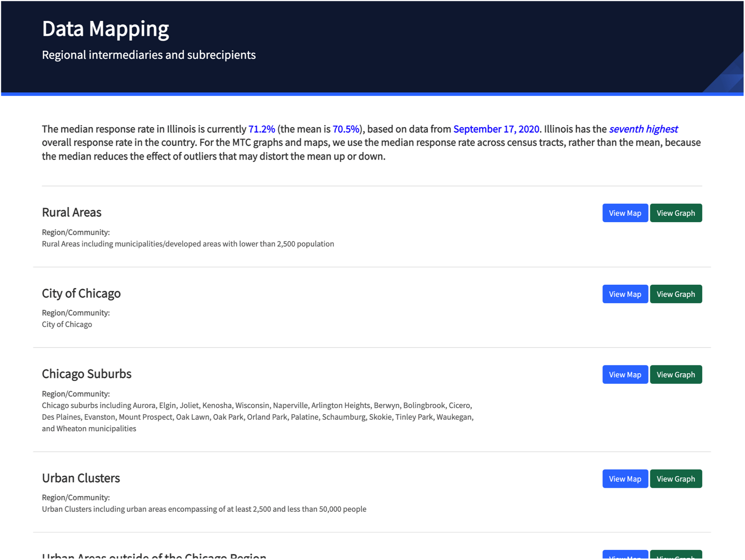Click the 71.2% median response rate link
The height and width of the screenshot is (560, 745).
pos(261,129)
